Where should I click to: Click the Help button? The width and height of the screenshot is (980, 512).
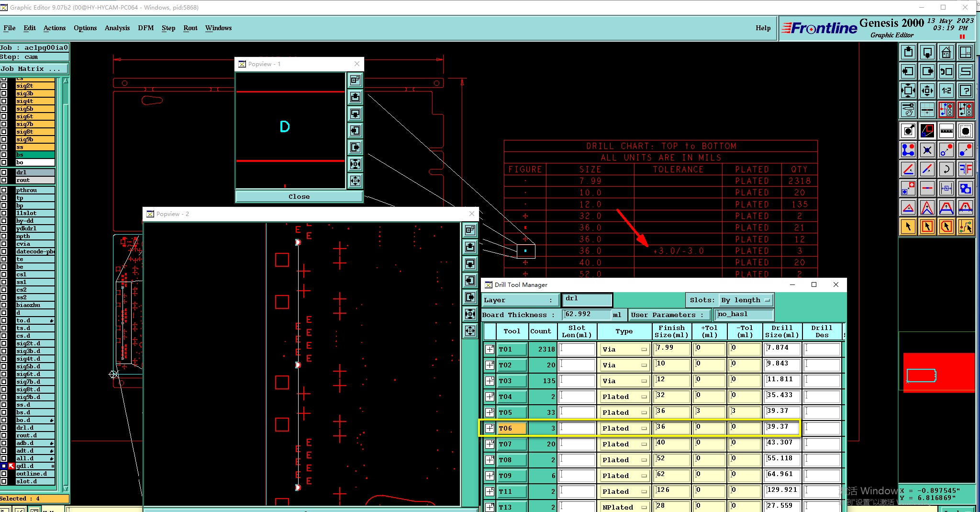tap(763, 28)
